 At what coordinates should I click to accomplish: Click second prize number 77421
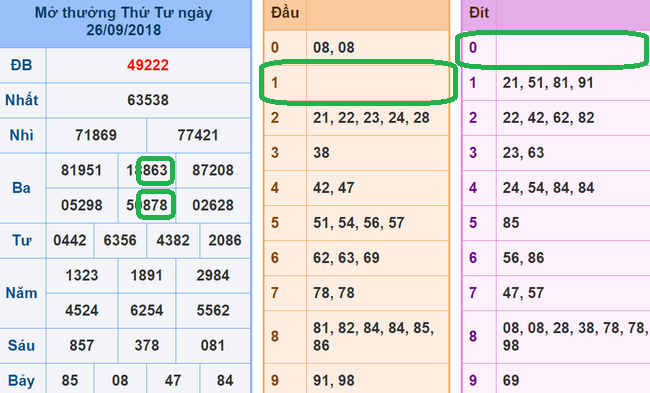[x=198, y=135]
